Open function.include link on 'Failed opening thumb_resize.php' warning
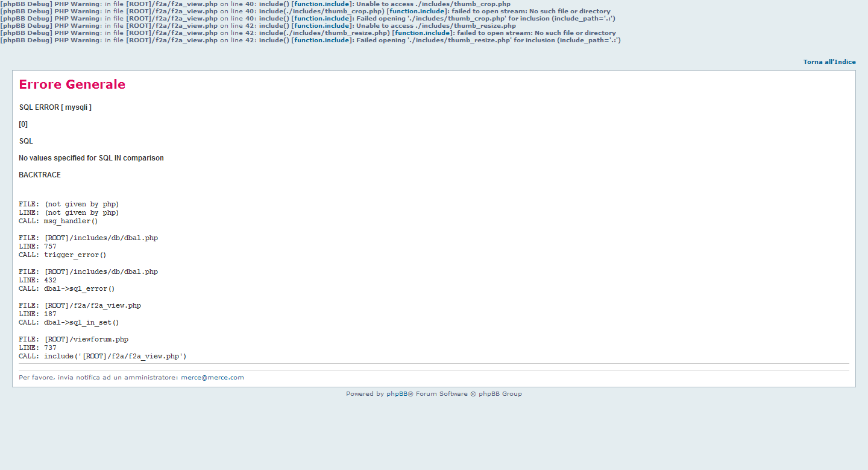Viewport: 868px width, 470px height. 321,40
